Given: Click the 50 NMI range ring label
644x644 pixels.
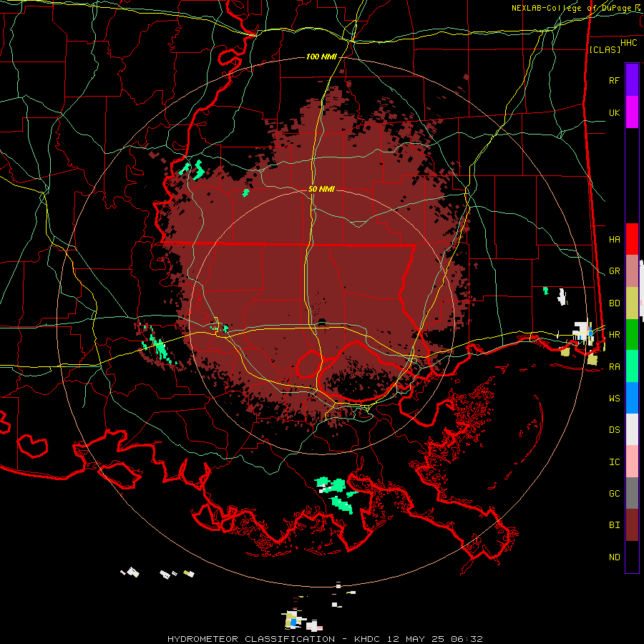Looking at the screenshot, I should [x=321, y=189].
